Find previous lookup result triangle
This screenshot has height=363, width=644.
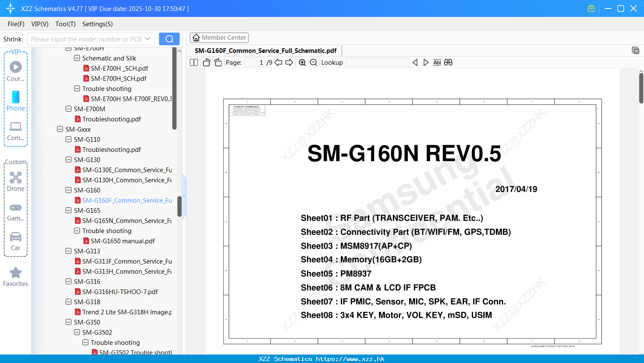[415, 63]
